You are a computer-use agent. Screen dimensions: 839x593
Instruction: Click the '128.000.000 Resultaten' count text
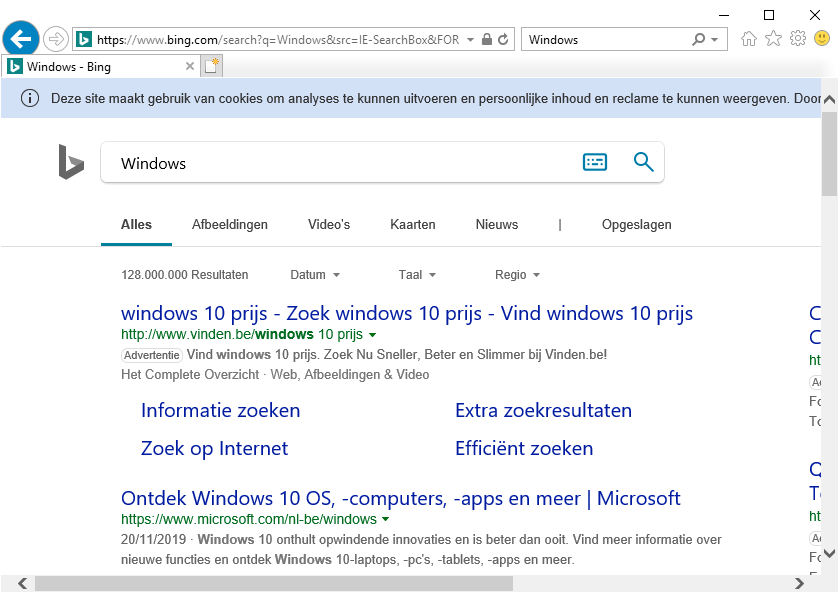point(185,275)
